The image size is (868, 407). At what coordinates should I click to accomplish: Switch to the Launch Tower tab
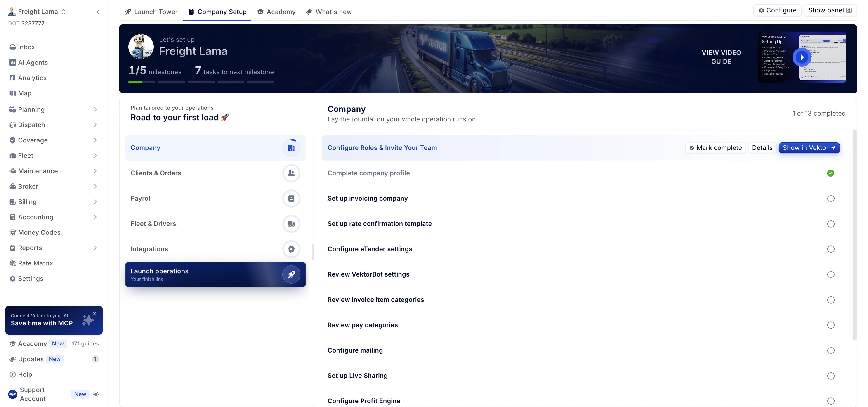coord(151,12)
